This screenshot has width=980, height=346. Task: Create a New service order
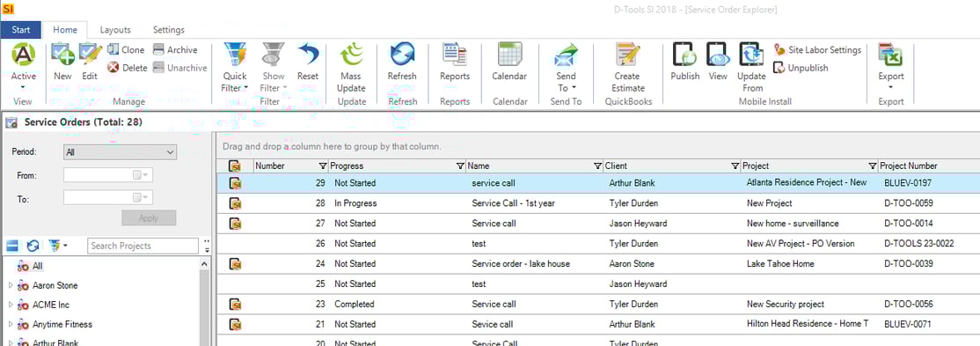coord(62,63)
